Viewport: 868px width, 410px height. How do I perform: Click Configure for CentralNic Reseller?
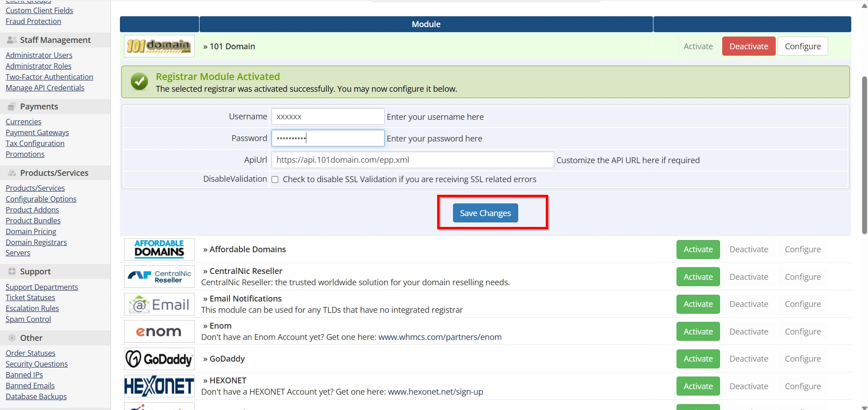pos(802,277)
